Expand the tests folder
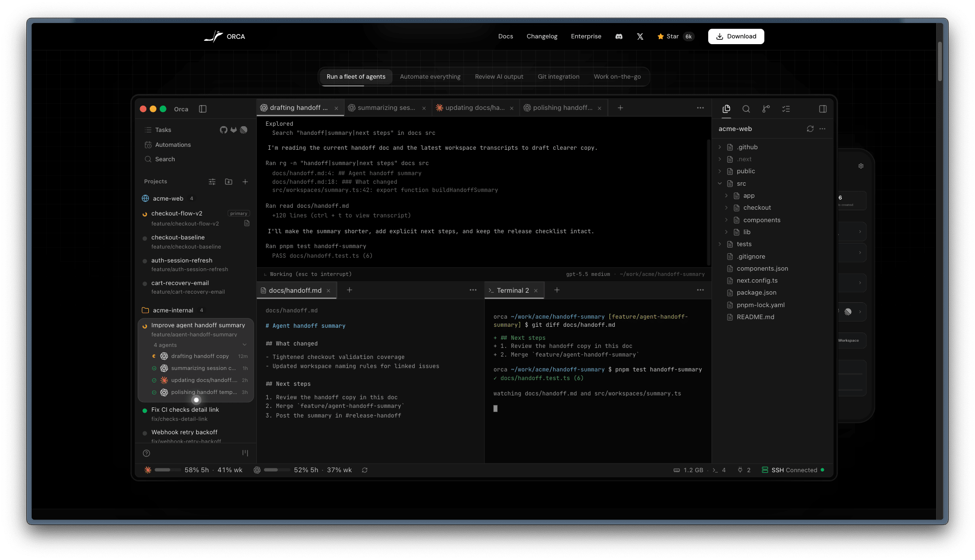Viewport: 975px width, 560px height. point(720,244)
